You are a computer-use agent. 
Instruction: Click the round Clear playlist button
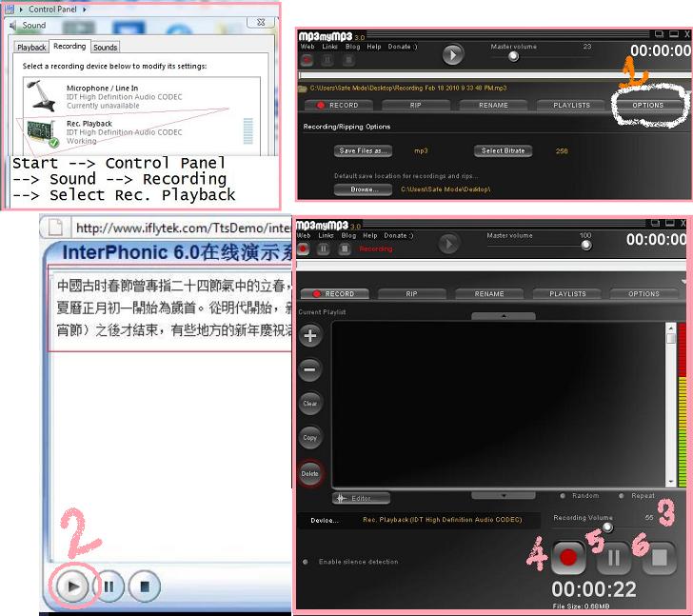[310, 404]
